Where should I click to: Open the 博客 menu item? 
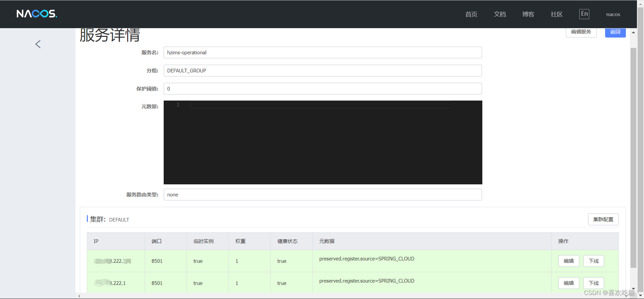click(x=528, y=14)
